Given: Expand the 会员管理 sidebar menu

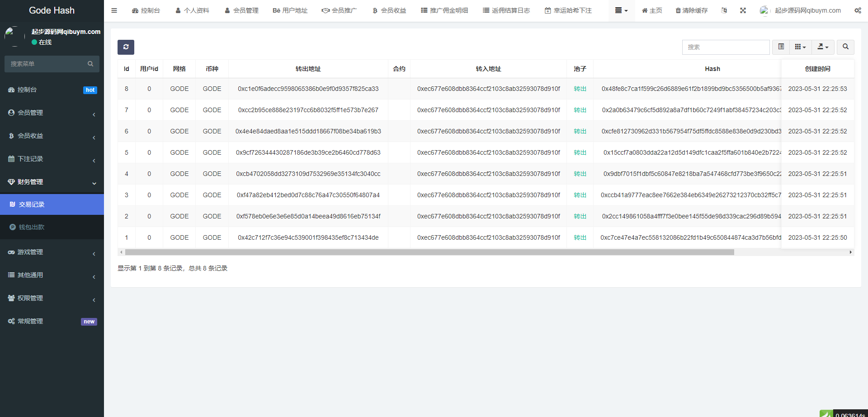Looking at the screenshot, I should (x=52, y=113).
